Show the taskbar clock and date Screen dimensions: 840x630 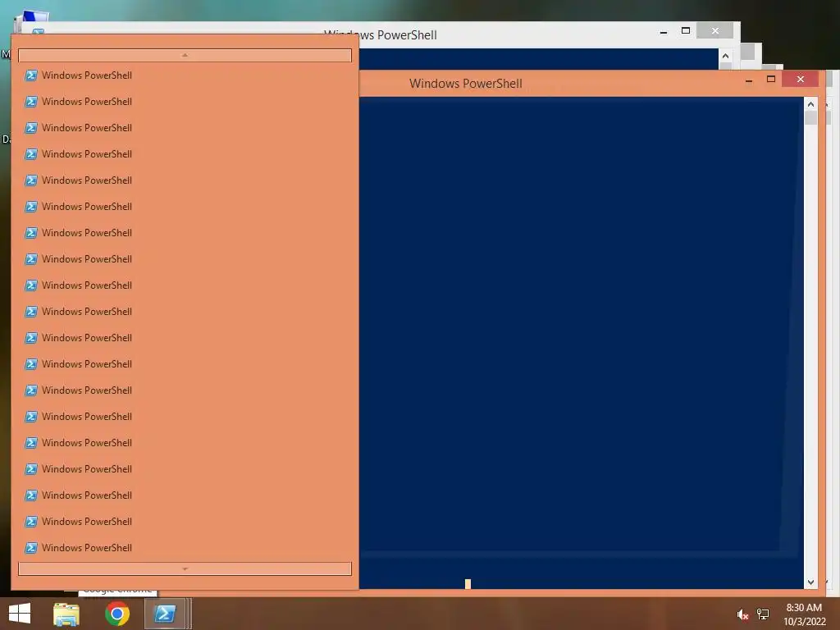pos(804,614)
